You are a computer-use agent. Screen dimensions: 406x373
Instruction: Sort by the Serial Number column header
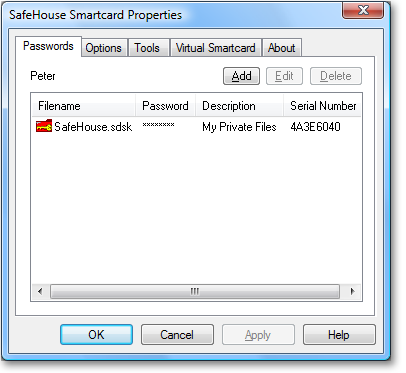pyautogui.click(x=322, y=106)
